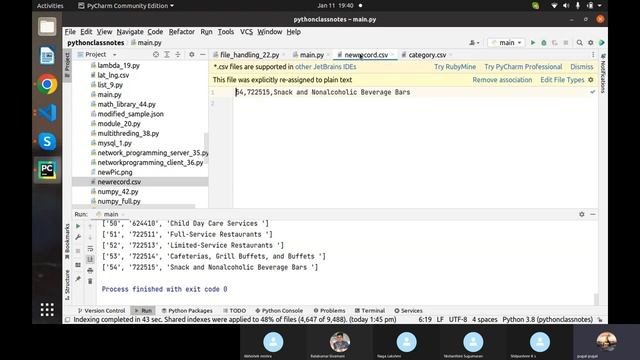Open Python Console tool window

click(279, 311)
